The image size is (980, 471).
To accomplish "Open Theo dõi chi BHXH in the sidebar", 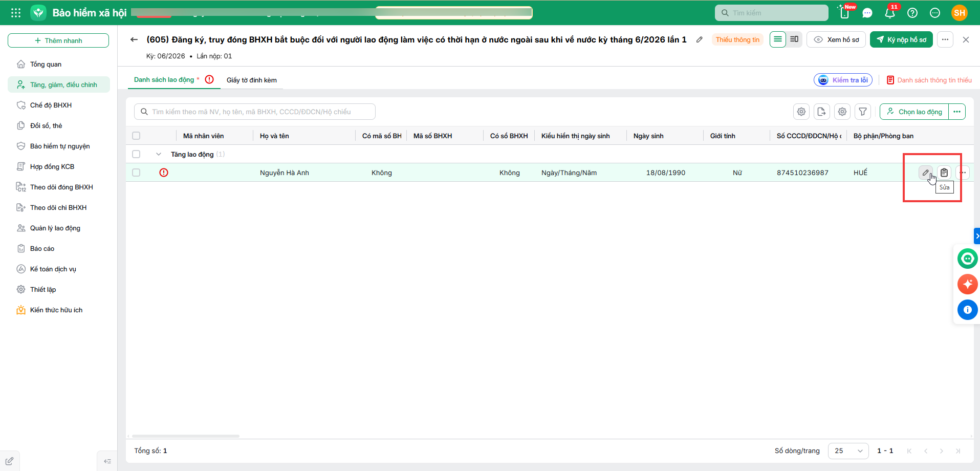I will pyautogui.click(x=59, y=207).
